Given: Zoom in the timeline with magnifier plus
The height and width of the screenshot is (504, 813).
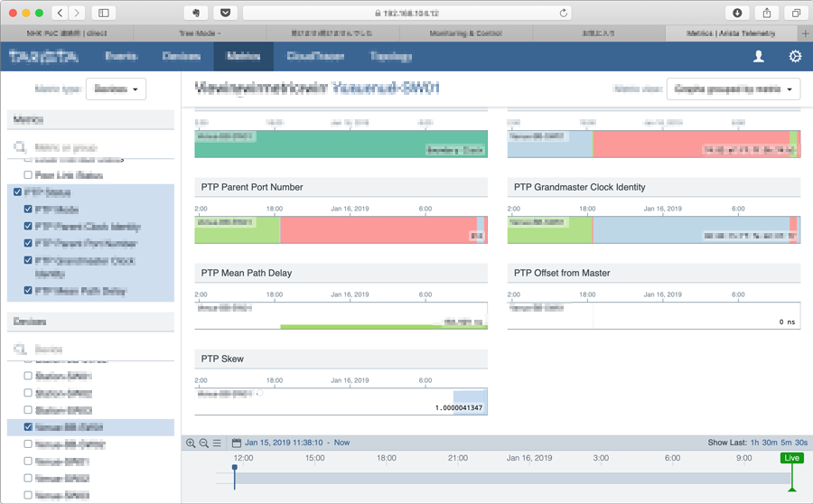Looking at the screenshot, I should coord(191,443).
